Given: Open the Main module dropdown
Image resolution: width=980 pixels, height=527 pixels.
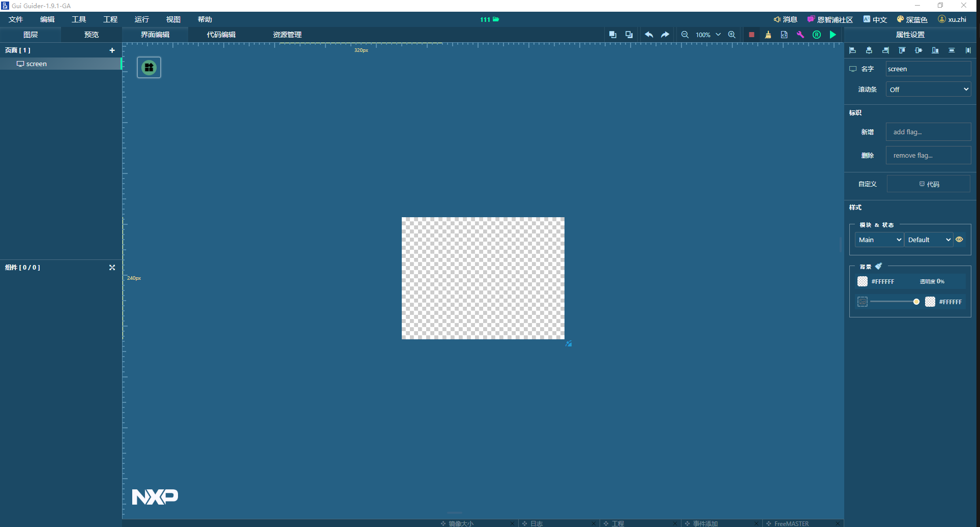Looking at the screenshot, I should (x=879, y=240).
